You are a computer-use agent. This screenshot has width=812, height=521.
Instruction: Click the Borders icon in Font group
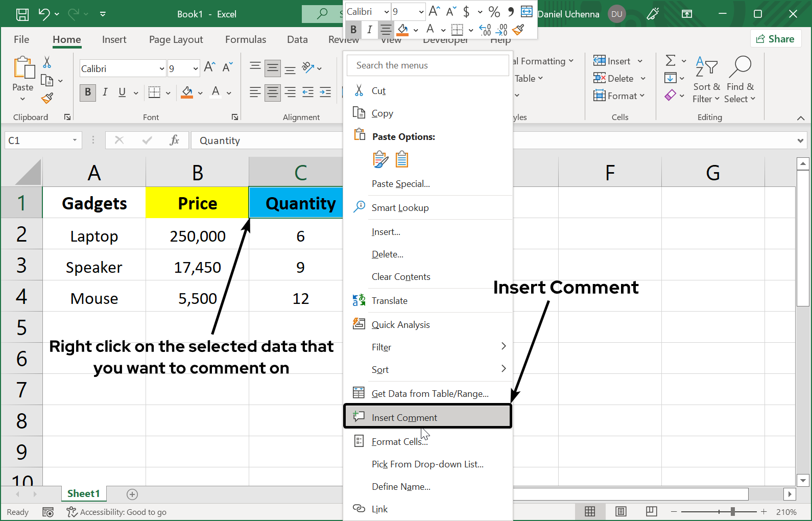[x=154, y=92]
